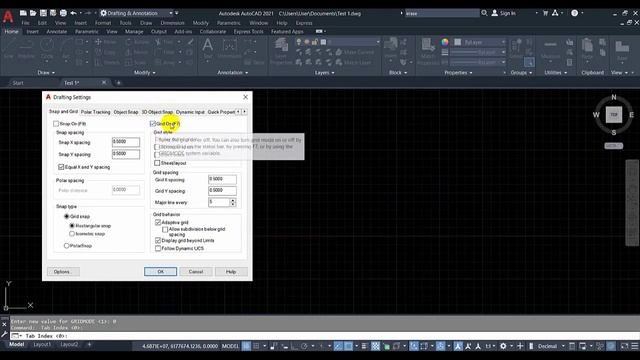Expand the Block panel flyout
640x360 pixels.
tap(398, 73)
